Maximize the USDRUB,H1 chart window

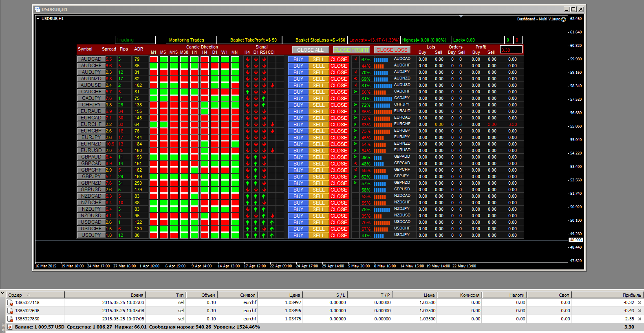[x=573, y=9]
